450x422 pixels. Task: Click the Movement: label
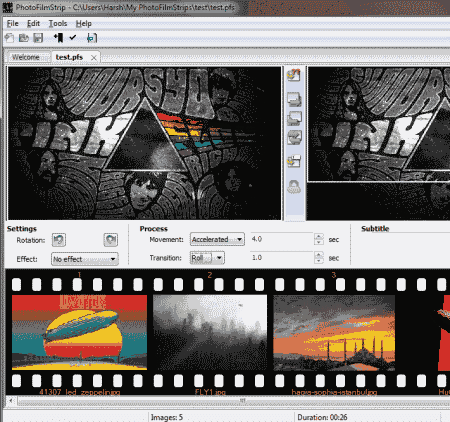166,239
